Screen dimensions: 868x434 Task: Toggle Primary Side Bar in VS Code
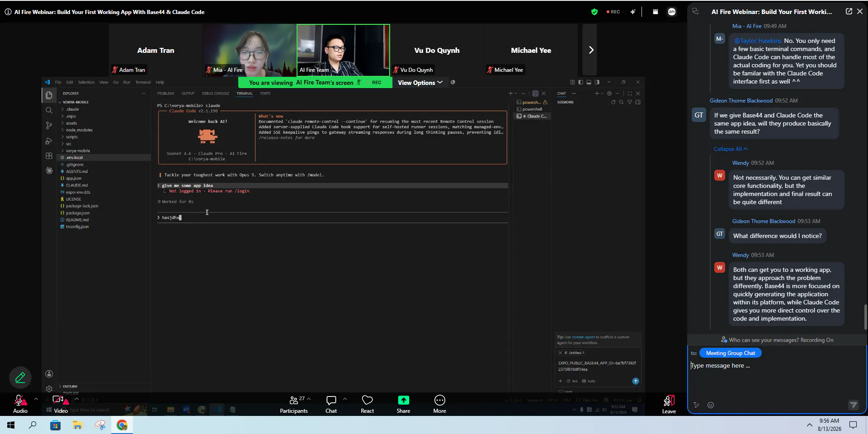[x=581, y=82]
